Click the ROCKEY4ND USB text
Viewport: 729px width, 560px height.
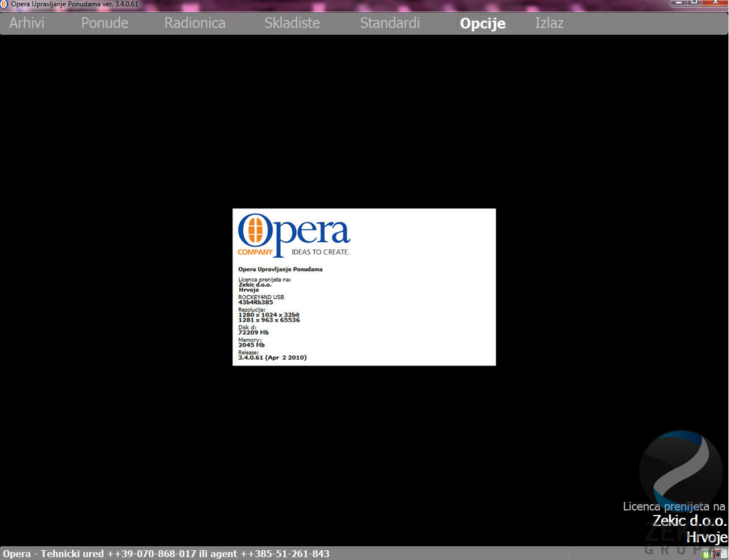[x=261, y=297]
